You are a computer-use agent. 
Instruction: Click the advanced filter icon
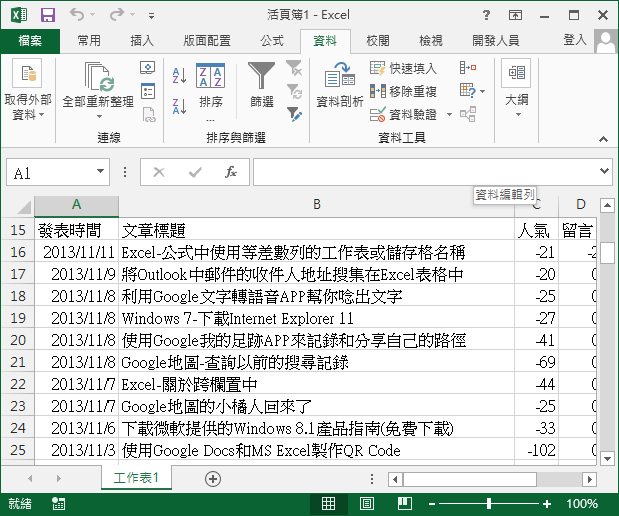[294, 114]
